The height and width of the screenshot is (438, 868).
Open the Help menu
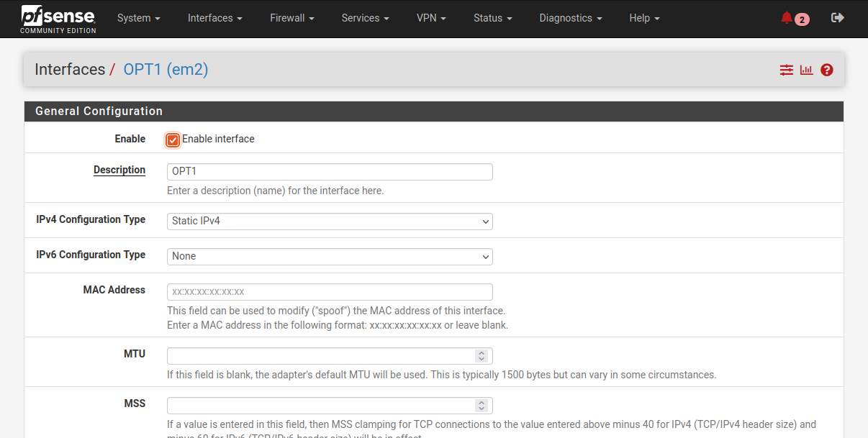(644, 18)
